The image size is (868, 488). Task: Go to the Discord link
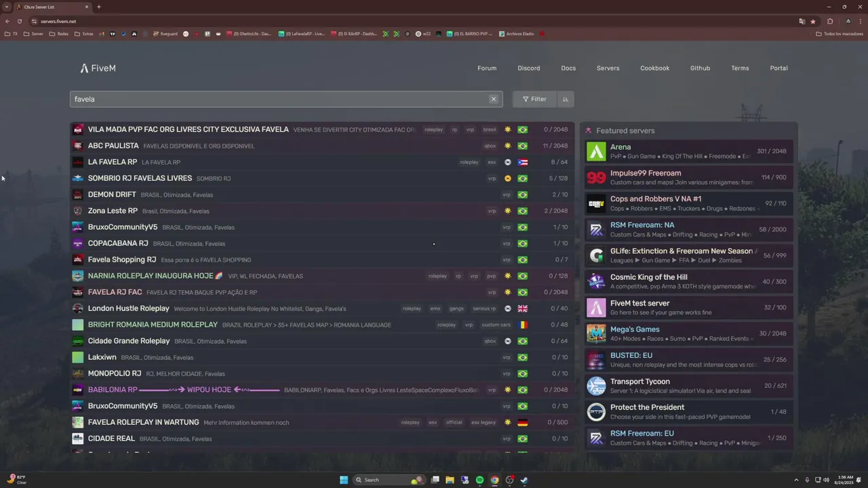point(529,68)
